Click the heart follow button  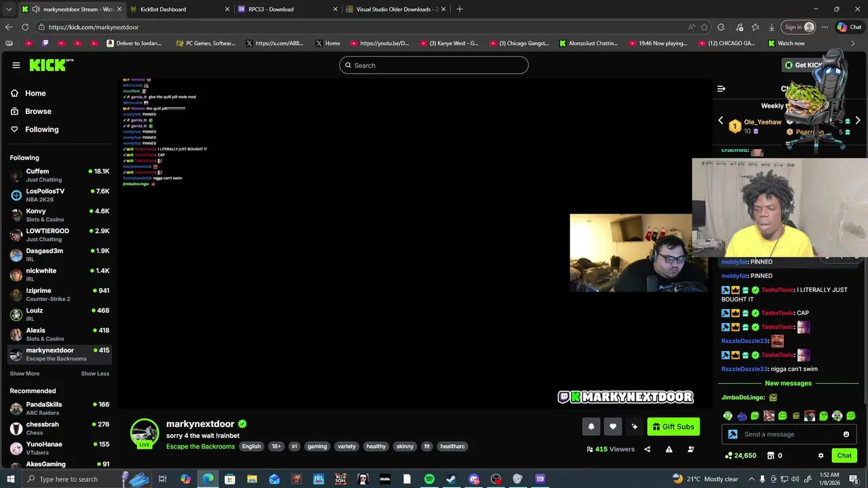point(612,426)
